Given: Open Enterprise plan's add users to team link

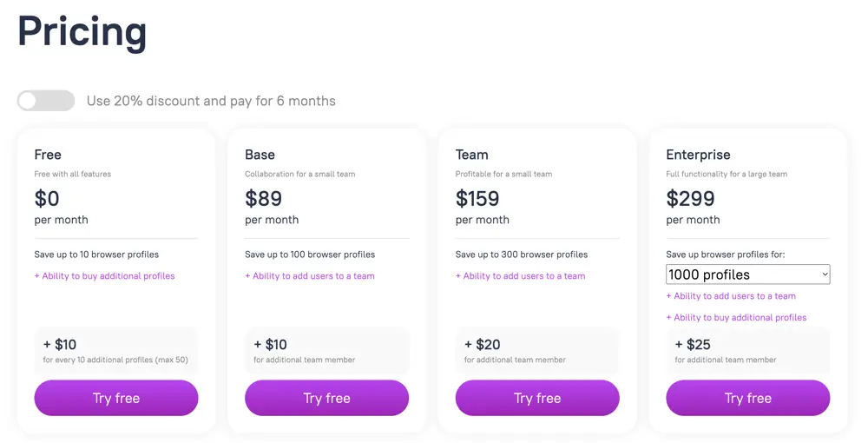Looking at the screenshot, I should [x=731, y=296].
